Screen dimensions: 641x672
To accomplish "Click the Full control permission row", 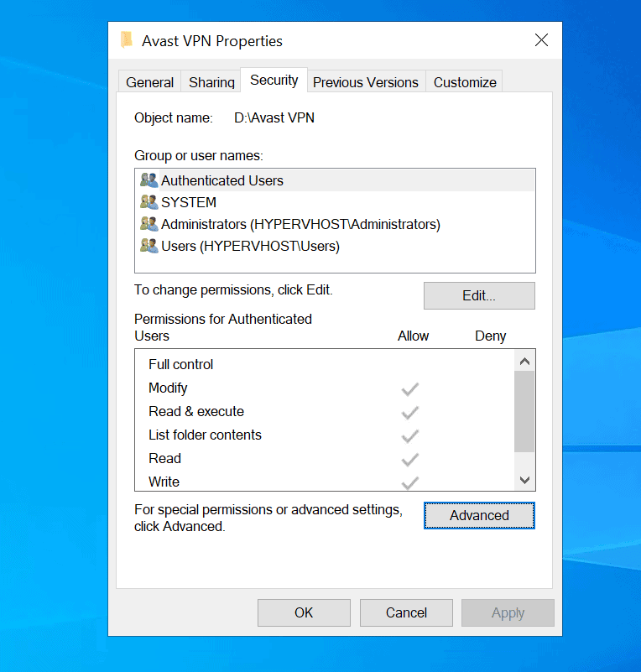I will coord(325,364).
